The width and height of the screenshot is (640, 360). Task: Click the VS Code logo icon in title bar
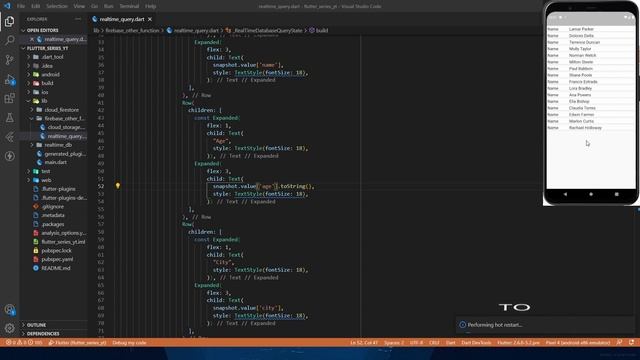[7, 6]
